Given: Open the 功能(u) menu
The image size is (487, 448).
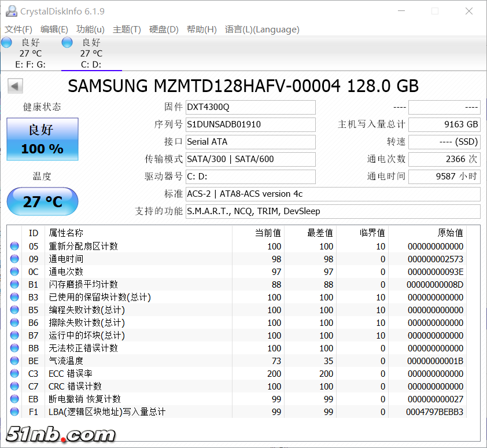Looking at the screenshot, I should (90, 30).
